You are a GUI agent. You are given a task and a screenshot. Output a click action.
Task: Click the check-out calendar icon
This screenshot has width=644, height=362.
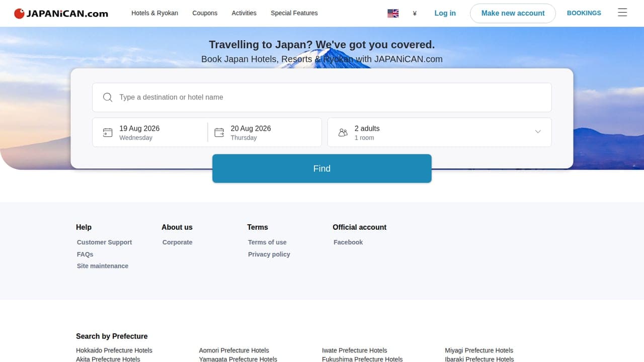(x=219, y=133)
